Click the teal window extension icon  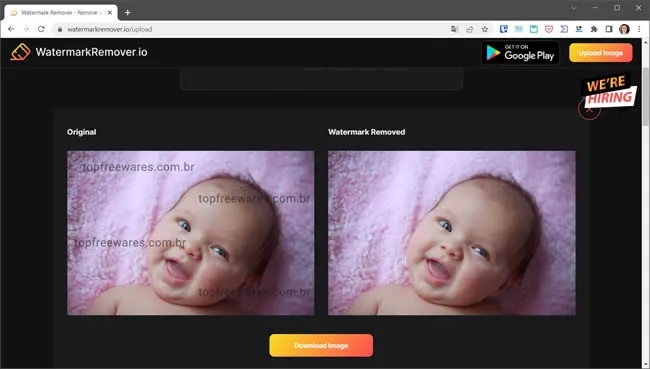click(534, 29)
